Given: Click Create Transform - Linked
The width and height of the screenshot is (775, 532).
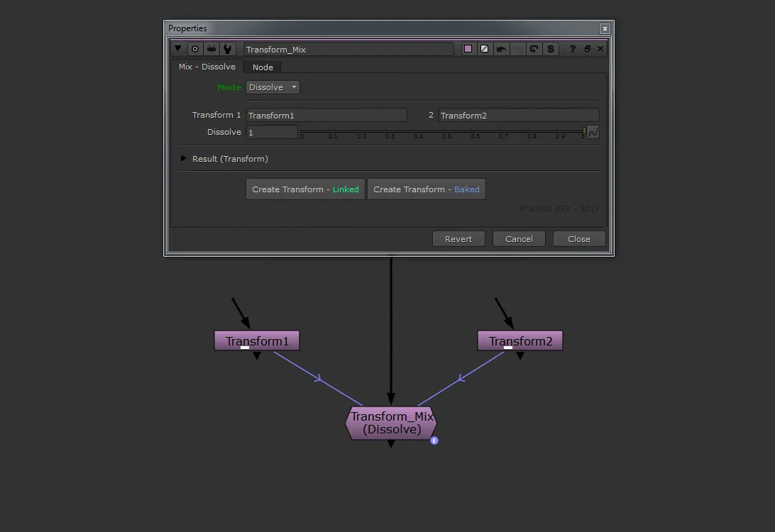Looking at the screenshot, I should pyautogui.click(x=304, y=189).
